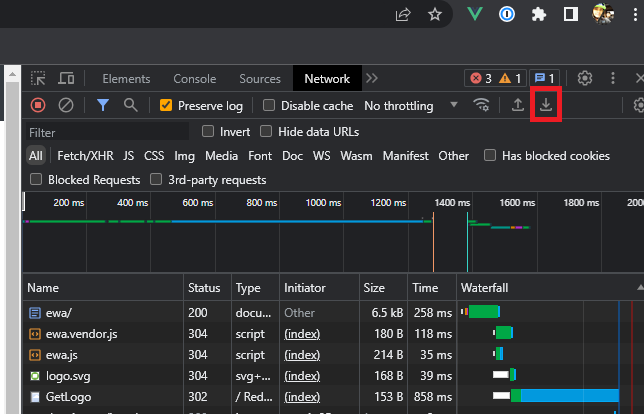Image resolution: width=644 pixels, height=414 pixels.
Task: Switch to the Console tab
Action: (x=194, y=79)
